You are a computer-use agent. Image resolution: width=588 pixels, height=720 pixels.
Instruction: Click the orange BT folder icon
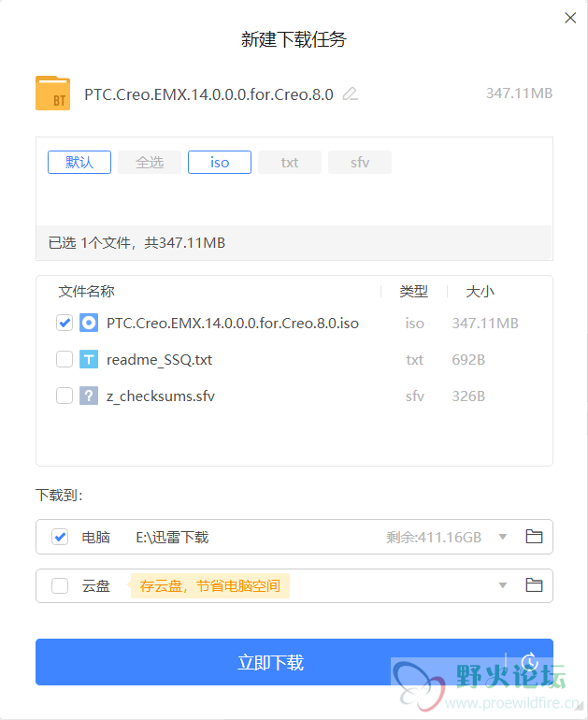click(52, 94)
